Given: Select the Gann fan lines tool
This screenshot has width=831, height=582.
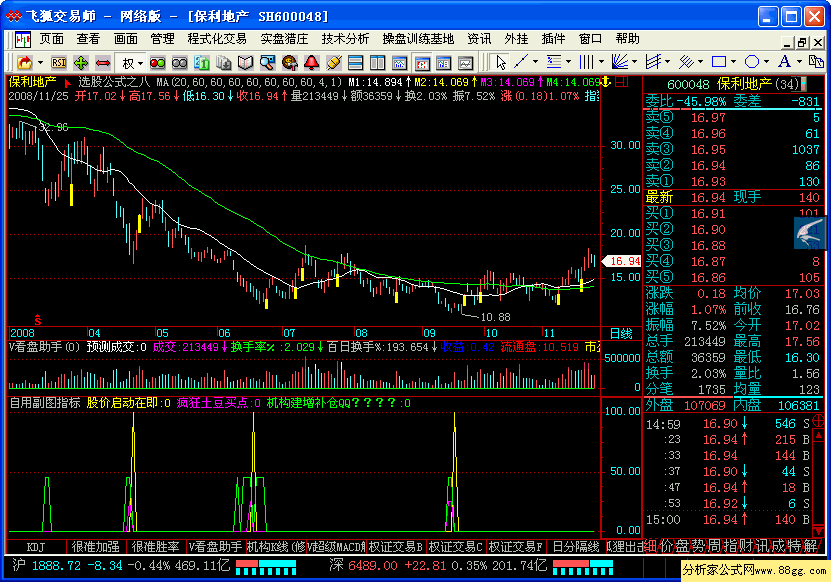Looking at the screenshot, I should (x=620, y=62).
